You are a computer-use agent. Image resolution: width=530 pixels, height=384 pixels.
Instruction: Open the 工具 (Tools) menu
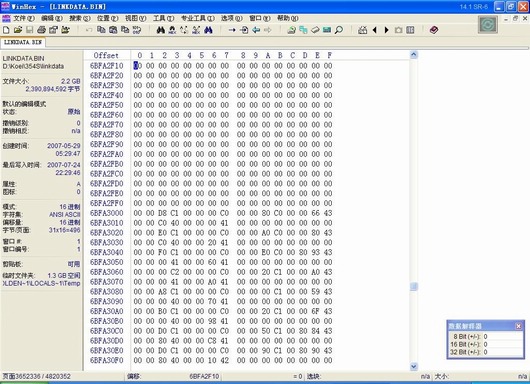pyautogui.click(x=164, y=18)
